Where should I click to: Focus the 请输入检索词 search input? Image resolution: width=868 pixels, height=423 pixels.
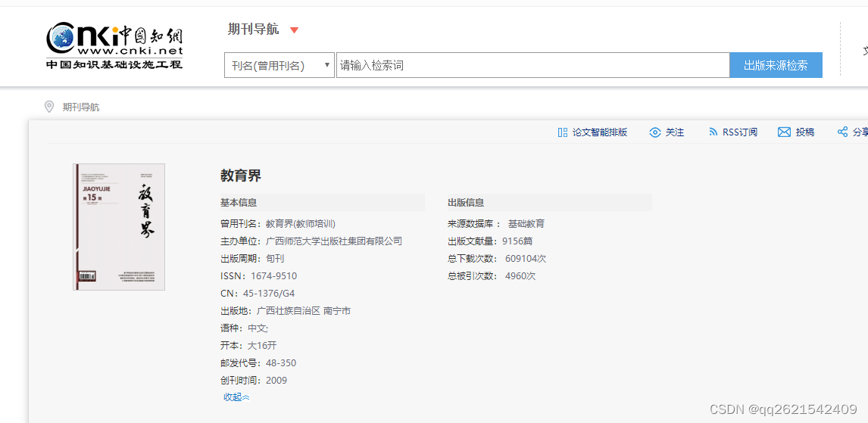pos(532,65)
